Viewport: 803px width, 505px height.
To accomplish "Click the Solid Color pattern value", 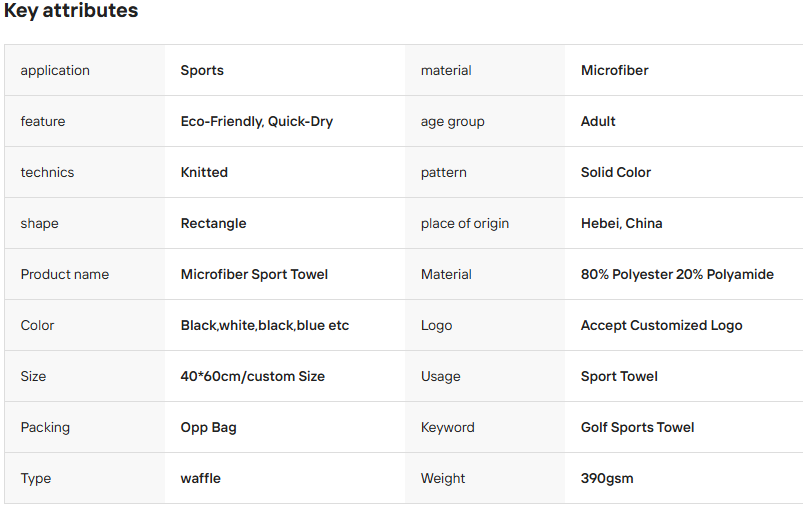I will (615, 172).
